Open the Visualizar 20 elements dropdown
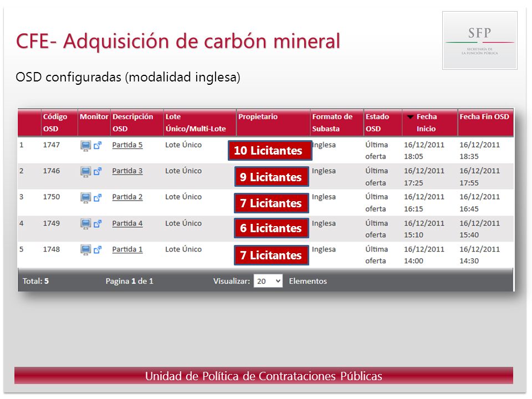Screen dimensions: 532x399 tap(268, 281)
